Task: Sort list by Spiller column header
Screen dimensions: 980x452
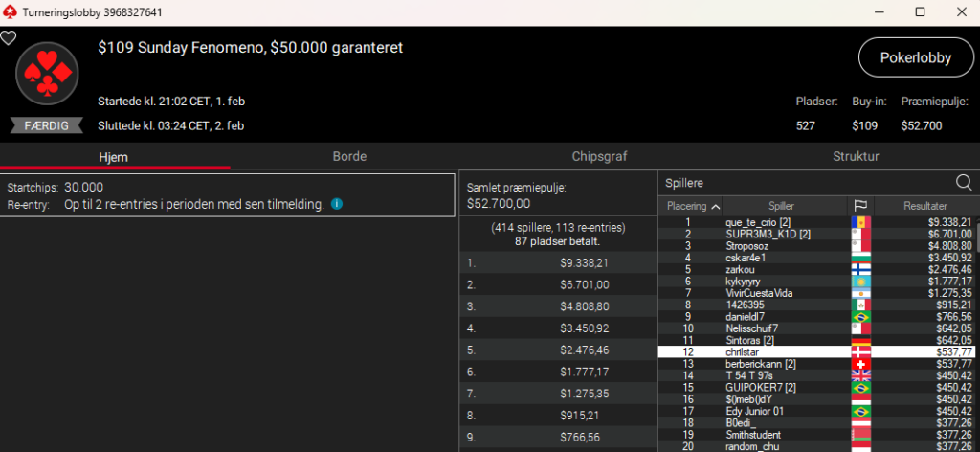Action: coord(781,206)
